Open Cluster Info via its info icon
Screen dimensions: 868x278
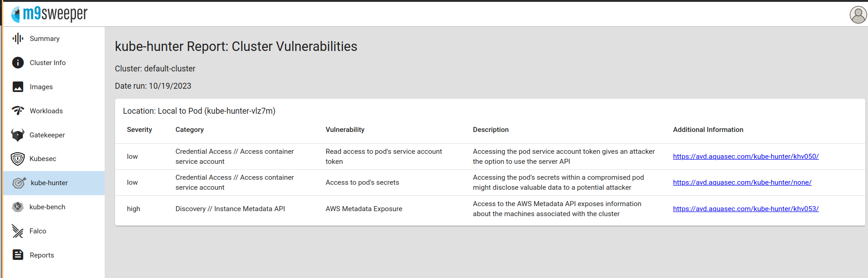coord(18,63)
